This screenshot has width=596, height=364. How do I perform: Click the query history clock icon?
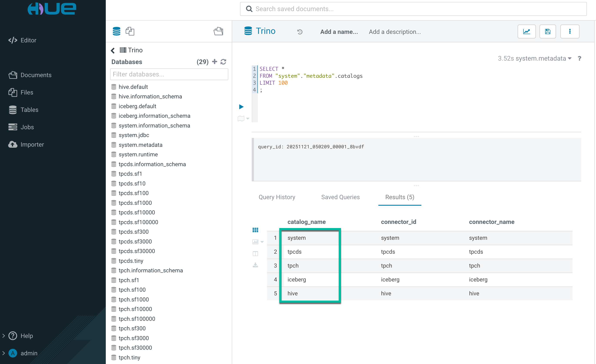coord(300,32)
